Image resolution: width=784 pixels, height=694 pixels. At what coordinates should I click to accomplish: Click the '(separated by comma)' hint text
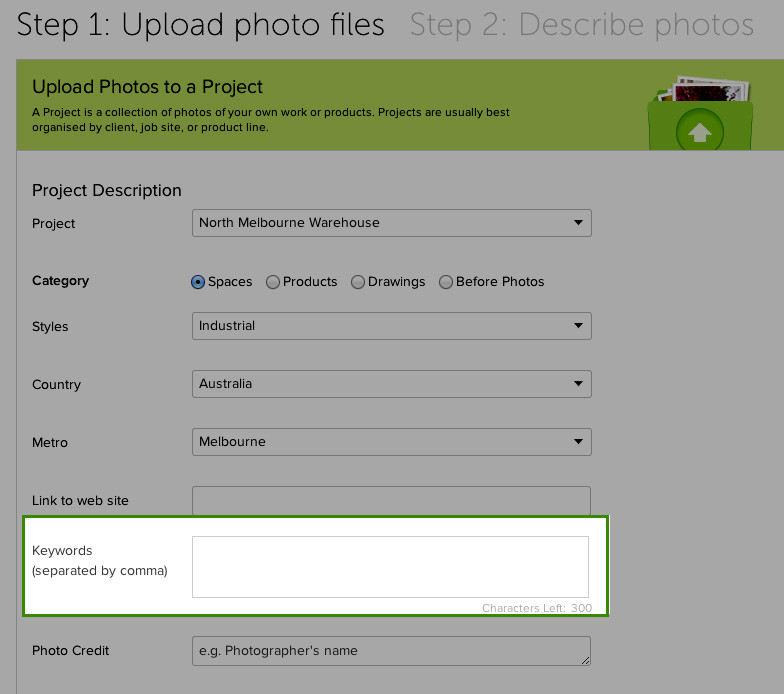coord(100,571)
